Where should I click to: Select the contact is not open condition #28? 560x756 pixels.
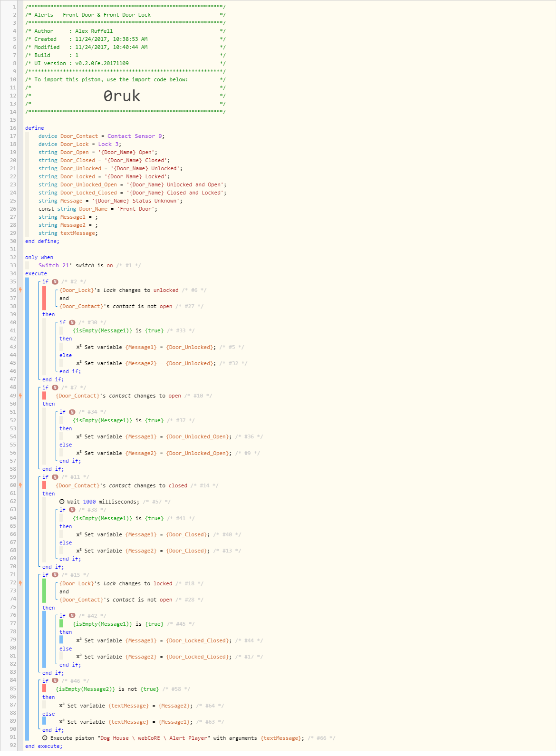click(x=116, y=600)
